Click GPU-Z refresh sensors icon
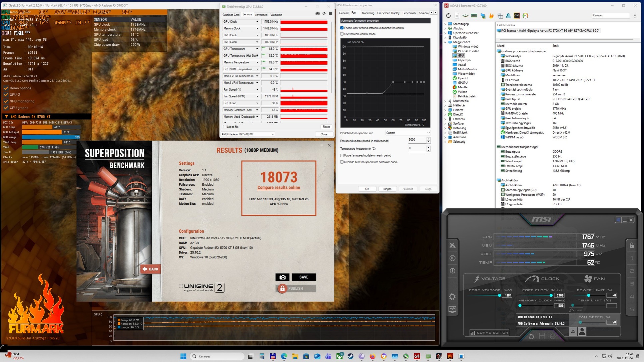 [324, 14]
